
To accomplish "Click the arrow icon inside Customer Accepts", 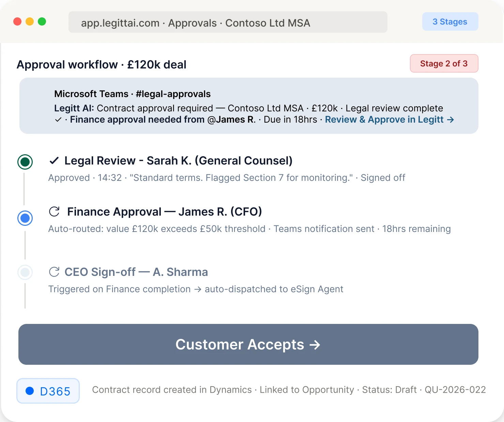I will 315,344.
